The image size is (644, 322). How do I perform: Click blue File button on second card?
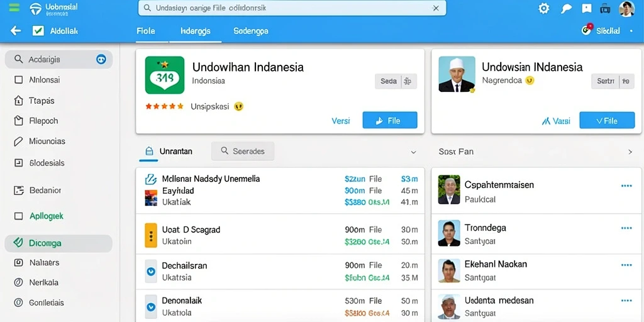607,120
